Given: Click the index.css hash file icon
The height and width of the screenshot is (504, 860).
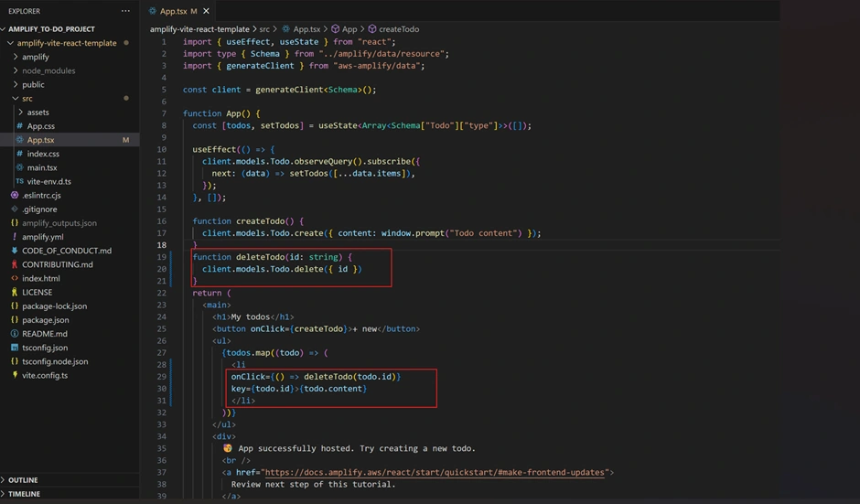Looking at the screenshot, I should click(x=20, y=154).
